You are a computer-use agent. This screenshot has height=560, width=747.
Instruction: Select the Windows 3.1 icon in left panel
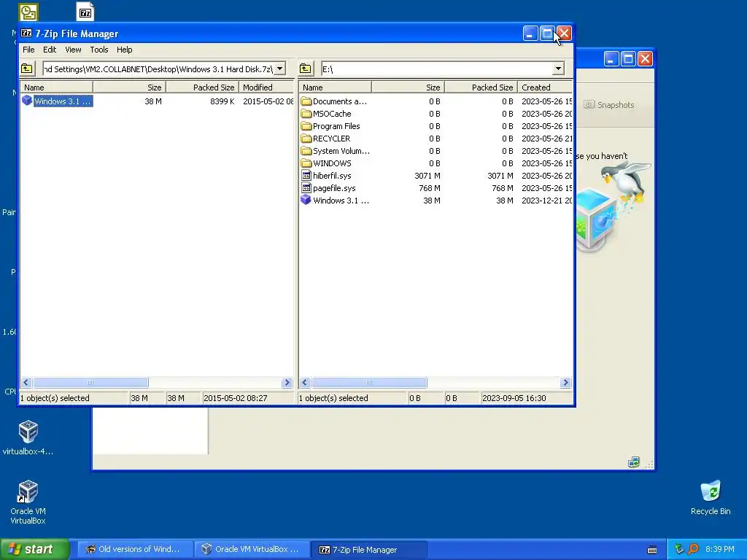tap(27, 101)
